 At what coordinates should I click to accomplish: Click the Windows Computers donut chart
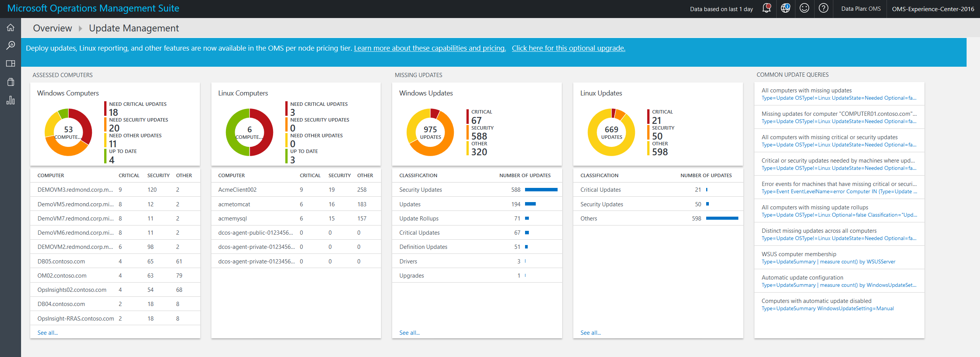click(68, 132)
